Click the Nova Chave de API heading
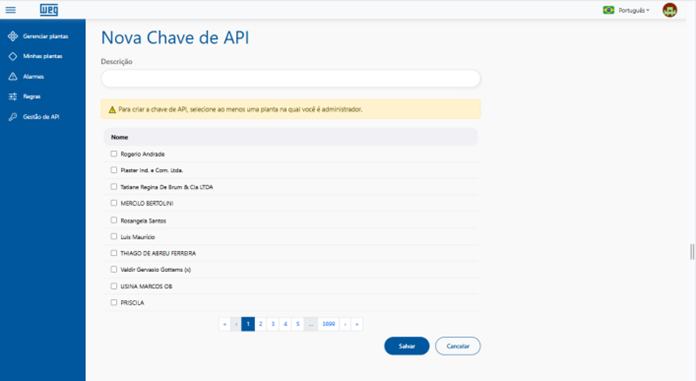This screenshot has width=696, height=381. point(175,38)
